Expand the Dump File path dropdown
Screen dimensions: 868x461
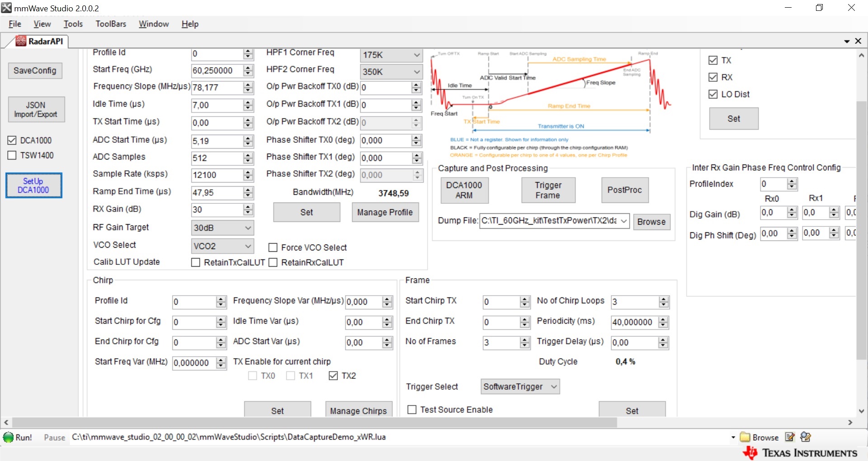click(624, 221)
